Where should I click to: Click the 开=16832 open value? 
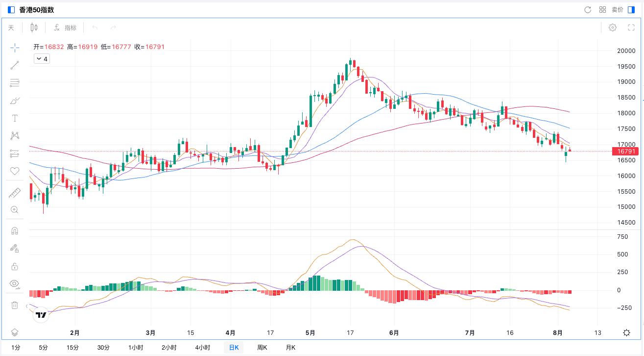(48, 47)
